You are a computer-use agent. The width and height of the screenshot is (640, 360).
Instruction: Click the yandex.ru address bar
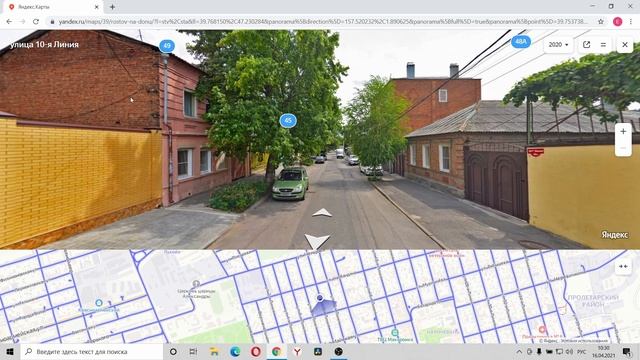(322, 22)
